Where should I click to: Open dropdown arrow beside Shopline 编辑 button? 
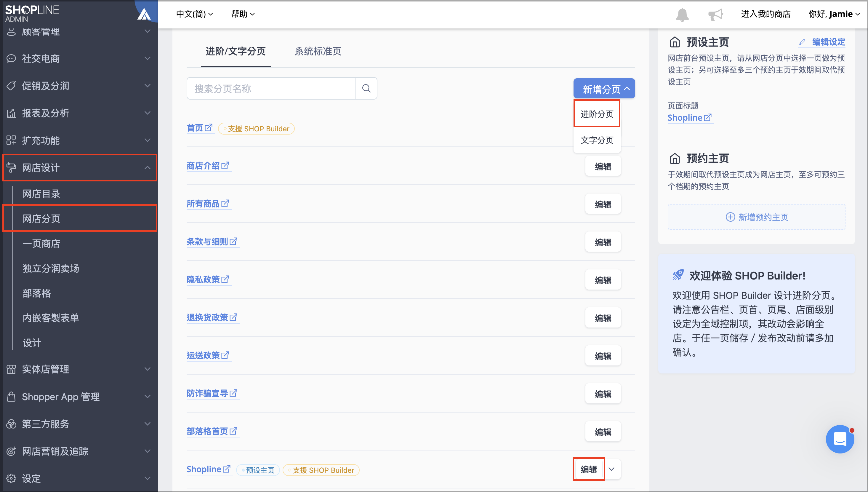tap(612, 469)
